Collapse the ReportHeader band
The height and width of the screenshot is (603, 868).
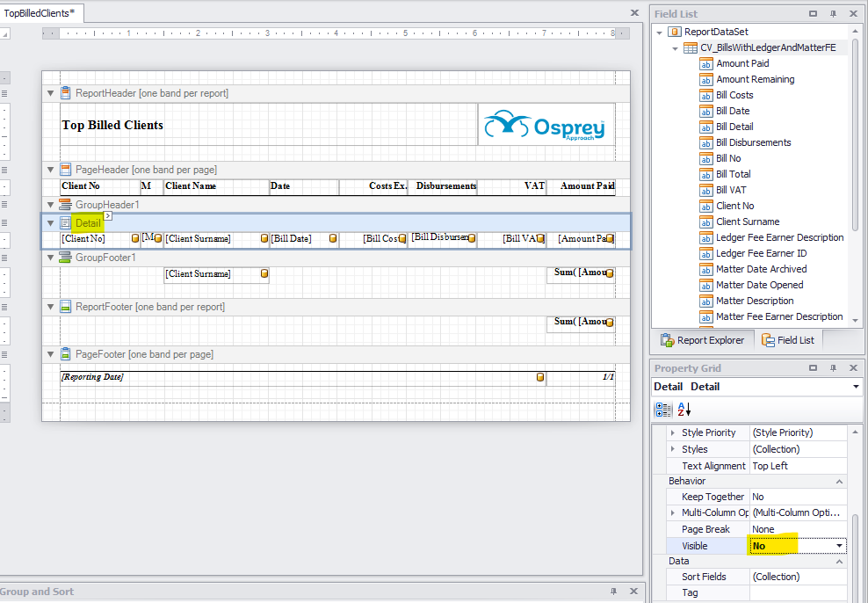point(50,93)
